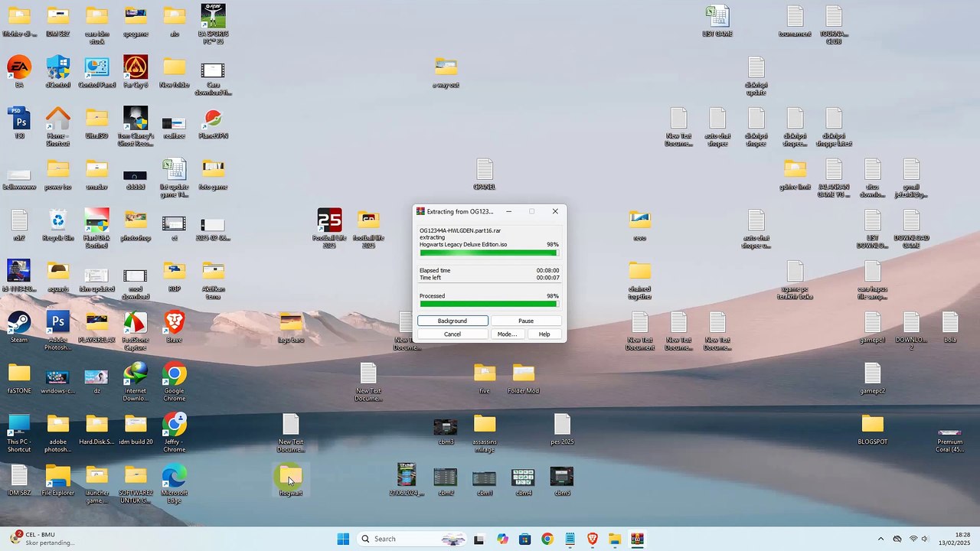This screenshot has width=980, height=551.
Task: Open File Explorer from the taskbar
Action: (615, 539)
